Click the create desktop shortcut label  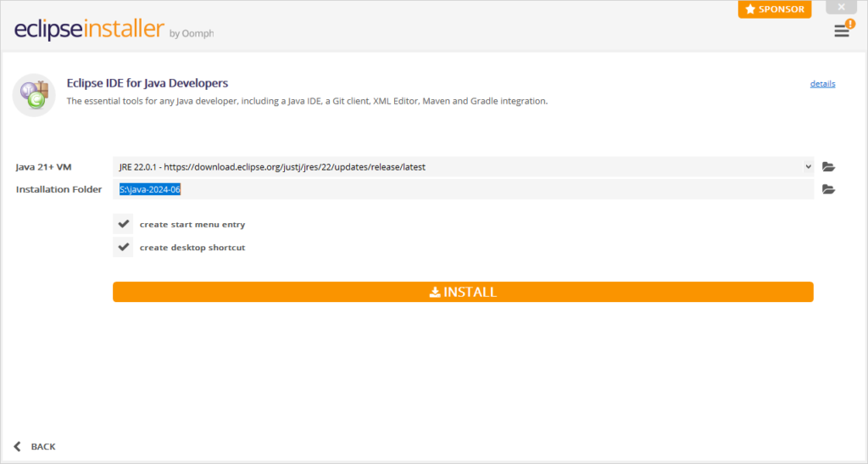(192, 248)
